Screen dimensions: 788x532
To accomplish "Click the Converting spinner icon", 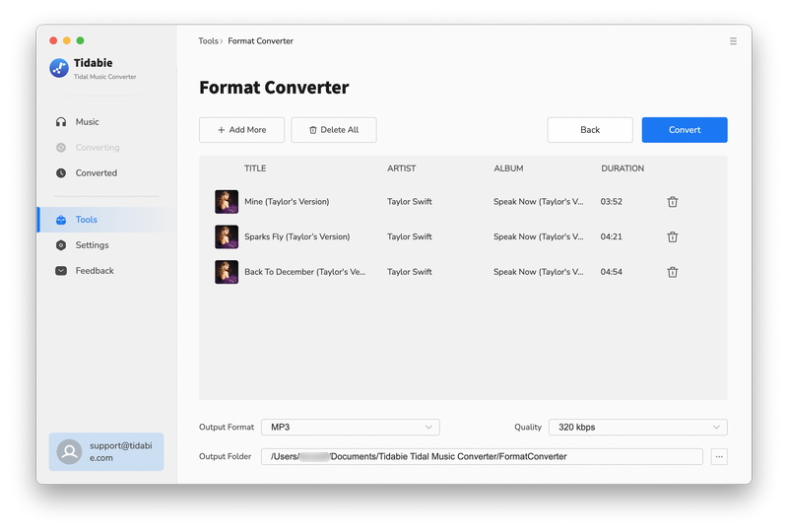I will pos(61,148).
